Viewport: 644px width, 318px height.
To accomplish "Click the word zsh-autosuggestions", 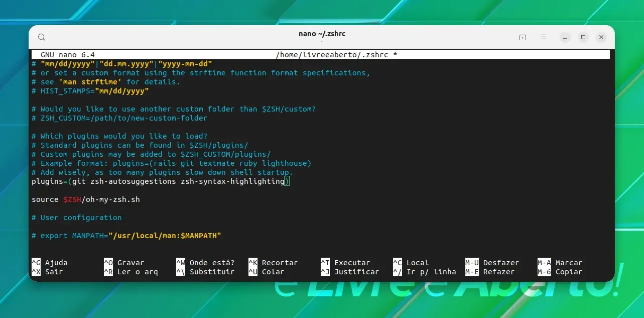I will tap(133, 181).
